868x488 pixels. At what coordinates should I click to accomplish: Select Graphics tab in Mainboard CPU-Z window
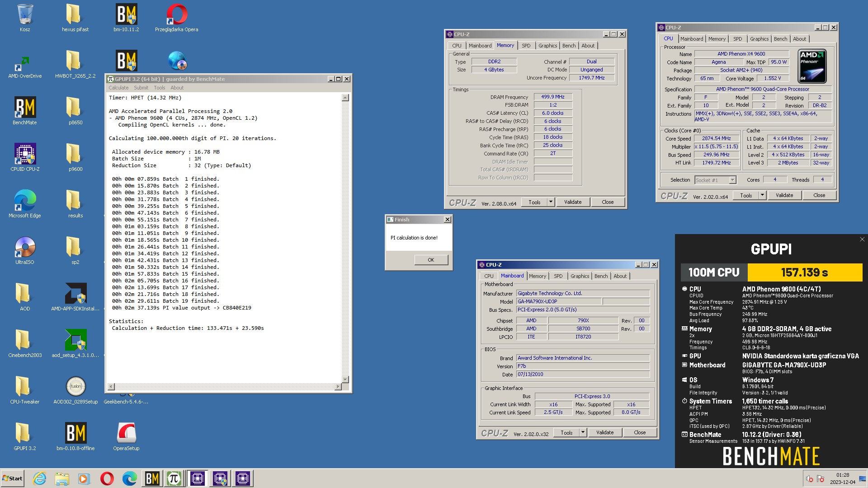(580, 276)
